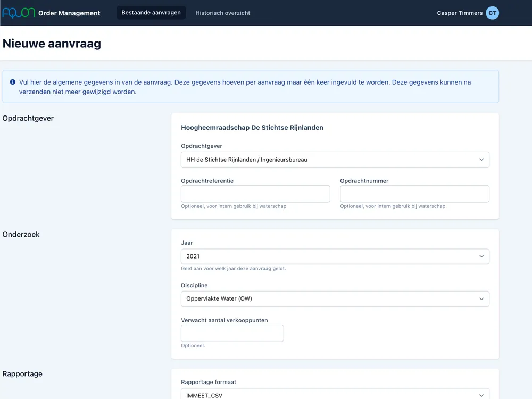Switch to the Historisch overzicht tab
The width and height of the screenshot is (532, 399).
[222, 13]
